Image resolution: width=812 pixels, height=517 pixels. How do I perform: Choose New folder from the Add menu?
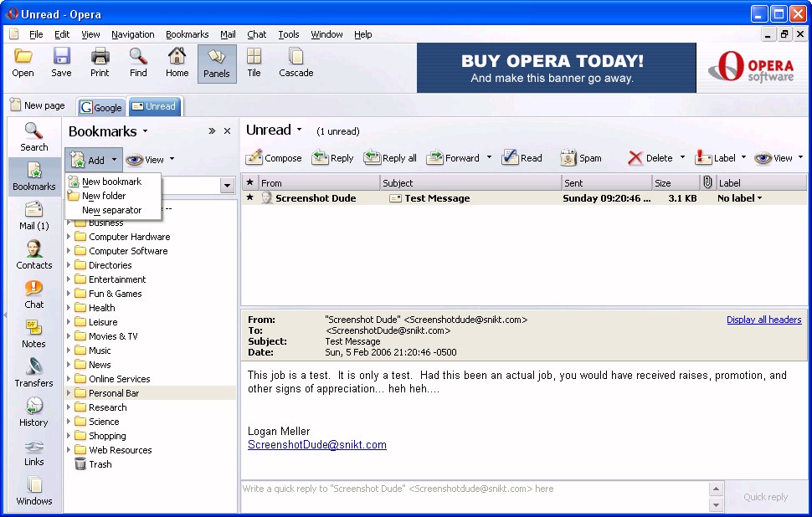coord(103,196)
